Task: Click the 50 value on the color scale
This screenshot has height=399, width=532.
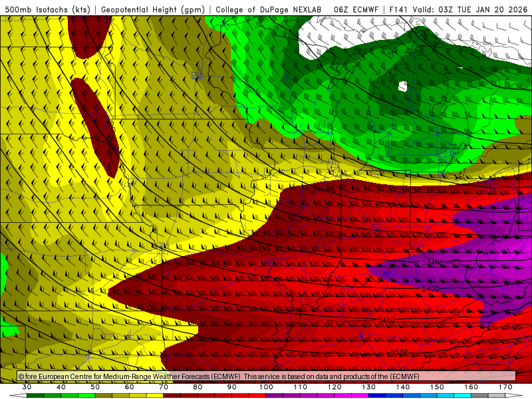Action: [x=95, y=387]
